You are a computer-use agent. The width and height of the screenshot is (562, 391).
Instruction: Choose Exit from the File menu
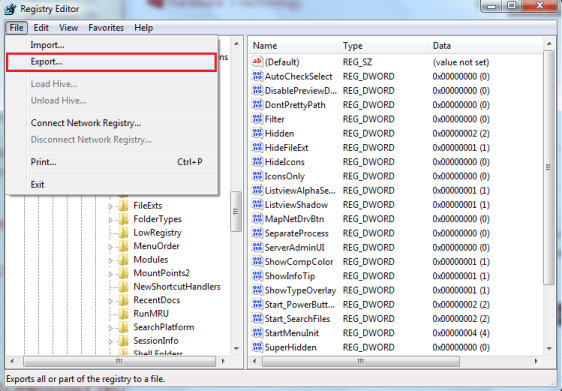[x=111, y=185]
